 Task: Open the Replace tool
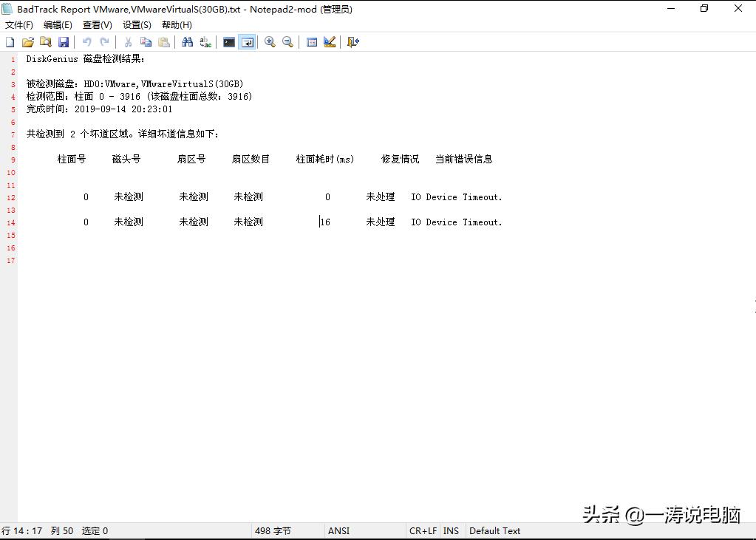tap(205, 42)
